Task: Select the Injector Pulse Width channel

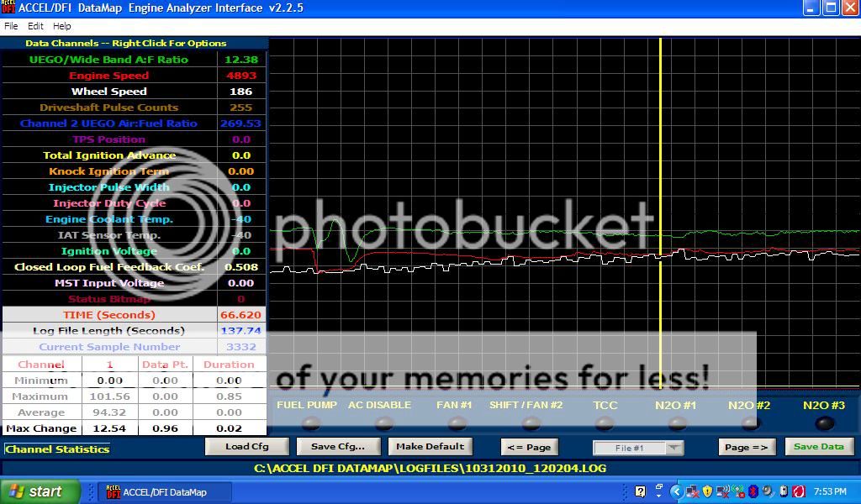Action: [x=108, y=187]
